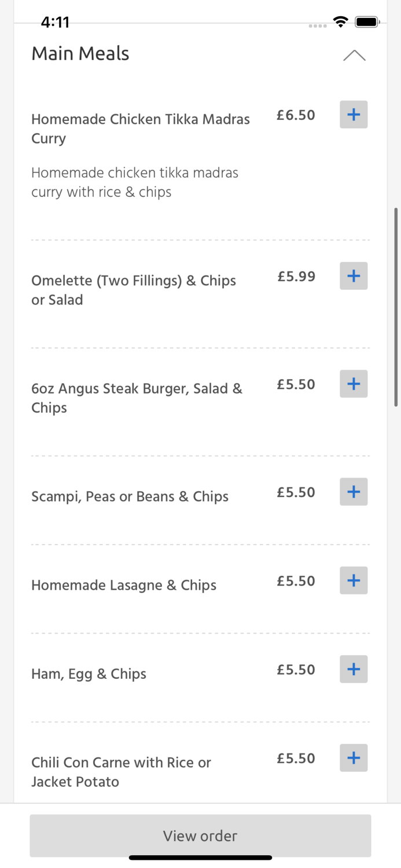Add Ham, Egg & Chips to order
The image size is (401, 868).
coord(354,669)
